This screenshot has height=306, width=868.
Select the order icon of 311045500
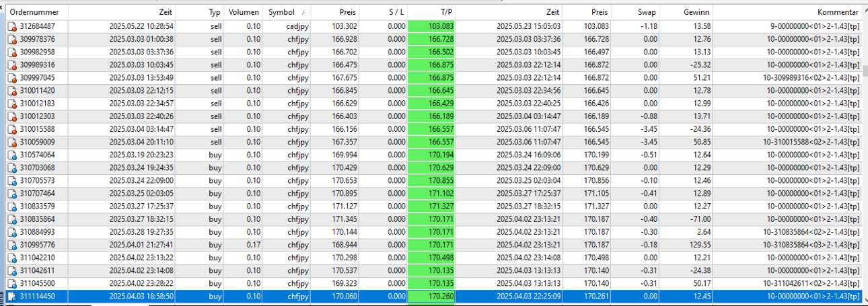pos(11,283)
